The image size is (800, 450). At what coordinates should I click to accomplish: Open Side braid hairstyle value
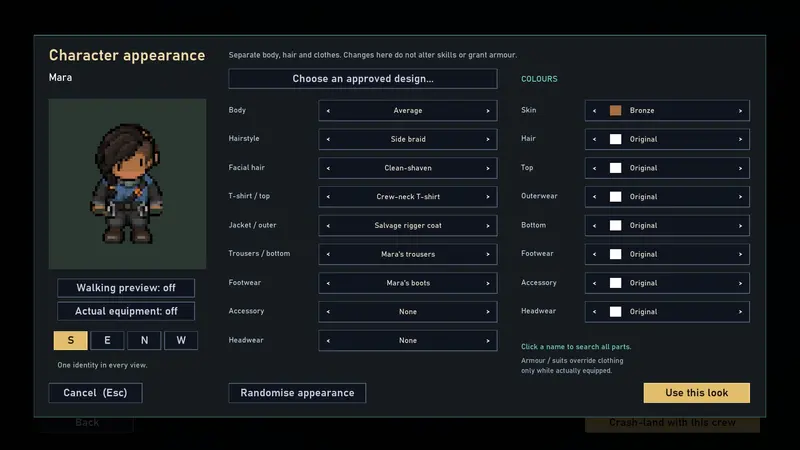pyautogui.click(x=408, y=139)
